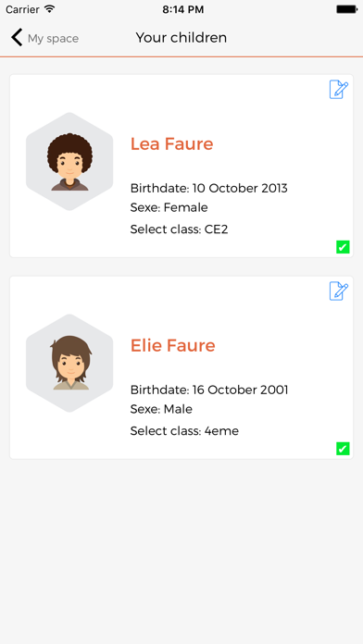363x644 pixels.
Task: Toggle the green checkbox on Elie Faure's card
Action: click(343, 449)
